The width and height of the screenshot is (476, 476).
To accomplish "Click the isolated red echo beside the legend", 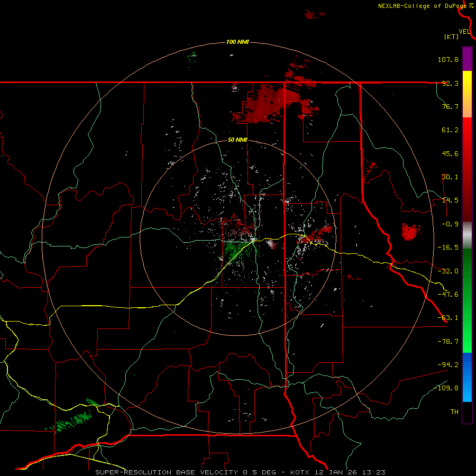I will (411, 232).
